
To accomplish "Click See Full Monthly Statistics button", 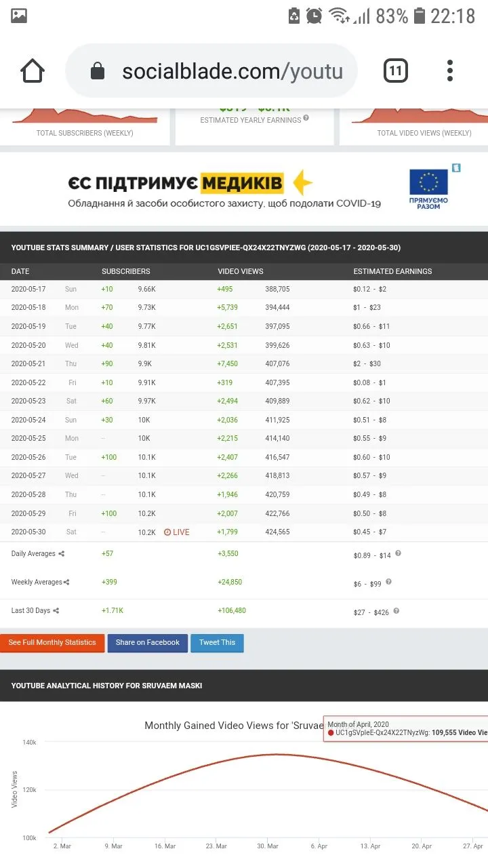I will [52, 643].
